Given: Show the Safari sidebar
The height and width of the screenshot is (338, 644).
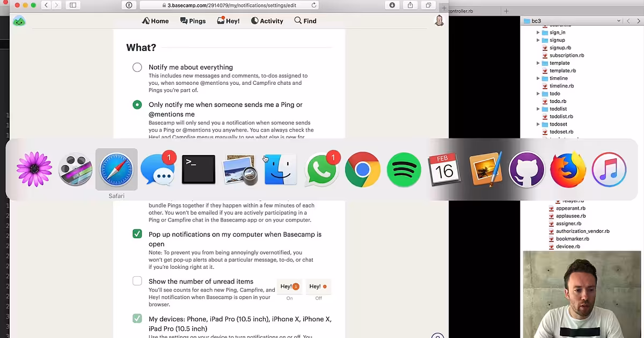Looking at the screenshot, I should [x=73, y=5].
